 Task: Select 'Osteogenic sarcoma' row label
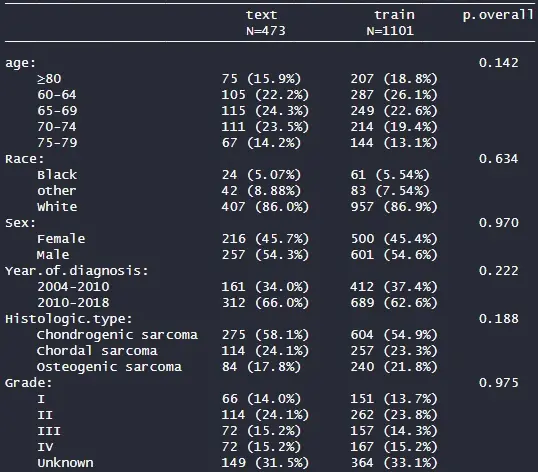click(x=109, y=367)
